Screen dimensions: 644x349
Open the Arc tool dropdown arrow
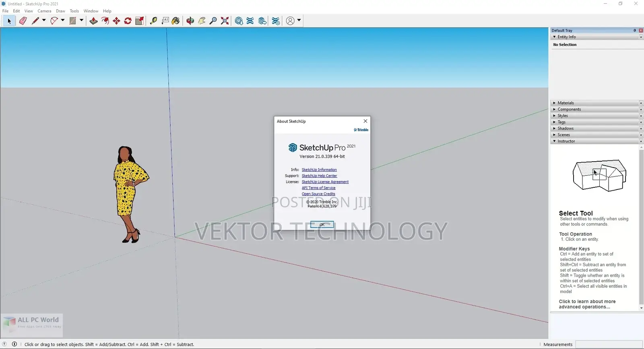[63, 21]
